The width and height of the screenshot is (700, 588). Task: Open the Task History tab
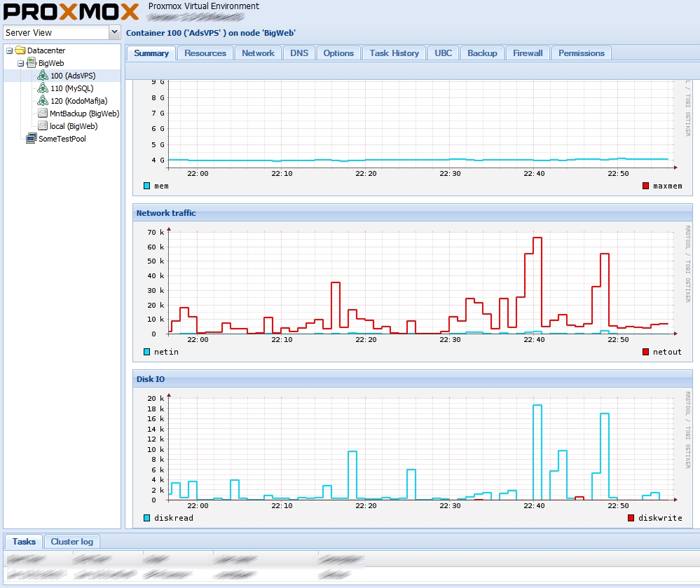394,53
